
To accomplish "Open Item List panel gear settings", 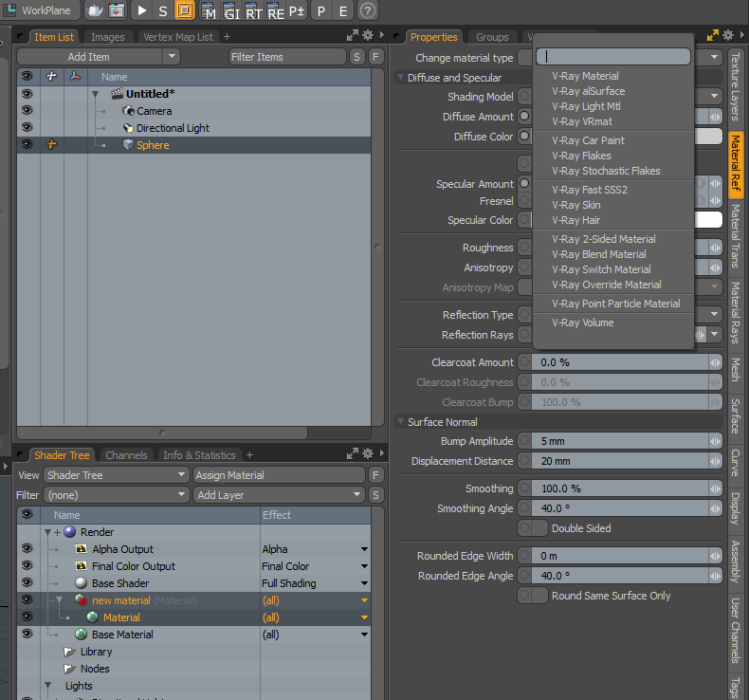I will [x=368, y=35].
